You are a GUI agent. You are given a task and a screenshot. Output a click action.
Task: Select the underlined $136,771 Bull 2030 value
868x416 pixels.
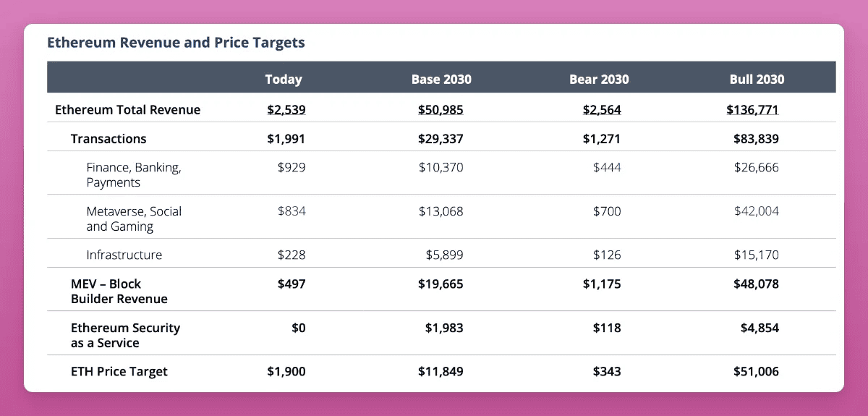coord(752,110)
